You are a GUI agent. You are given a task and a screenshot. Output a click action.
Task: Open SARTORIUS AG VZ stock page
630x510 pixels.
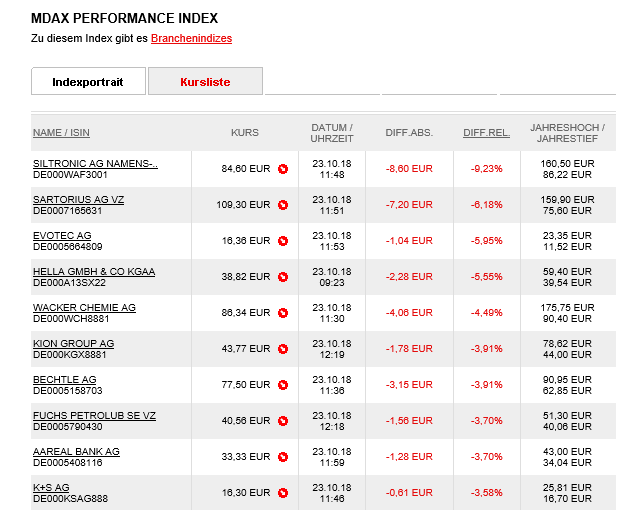(79, 199)
